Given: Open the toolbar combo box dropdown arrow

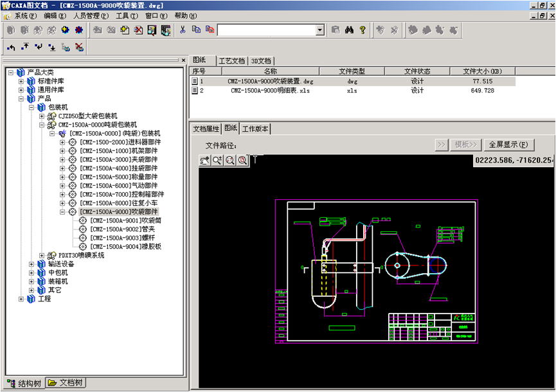Looking at the screenshot, I should pos(319,30).
